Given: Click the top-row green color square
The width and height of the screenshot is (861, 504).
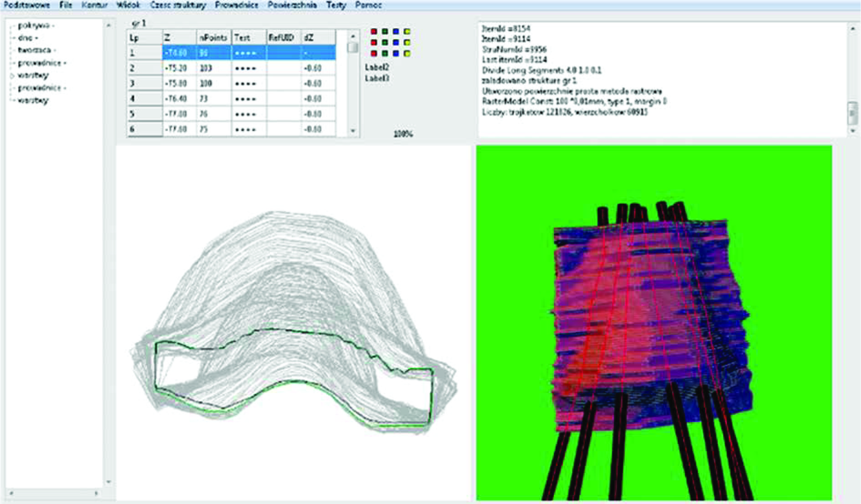Looking at the screenshot, I should [x=385, y=31].
